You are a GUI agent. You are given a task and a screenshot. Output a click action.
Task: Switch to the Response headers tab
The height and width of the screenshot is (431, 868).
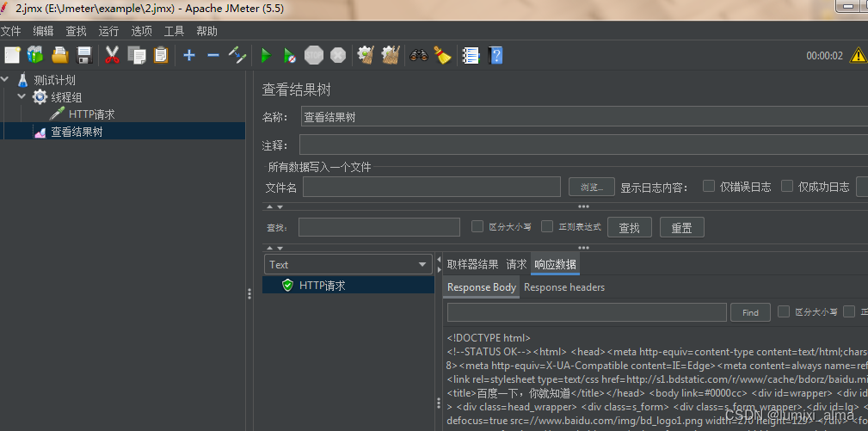564,287
